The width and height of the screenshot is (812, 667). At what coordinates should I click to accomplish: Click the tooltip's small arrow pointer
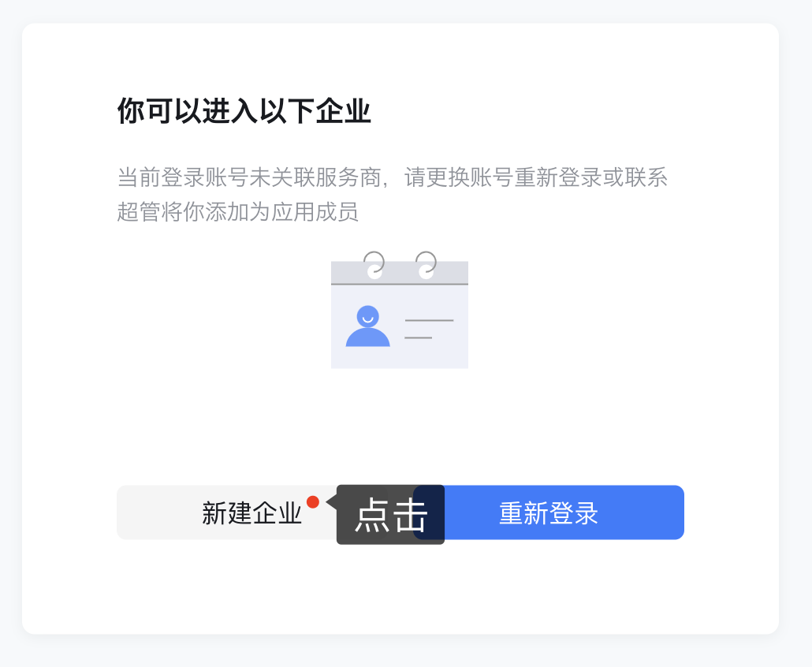coord(331,501)
